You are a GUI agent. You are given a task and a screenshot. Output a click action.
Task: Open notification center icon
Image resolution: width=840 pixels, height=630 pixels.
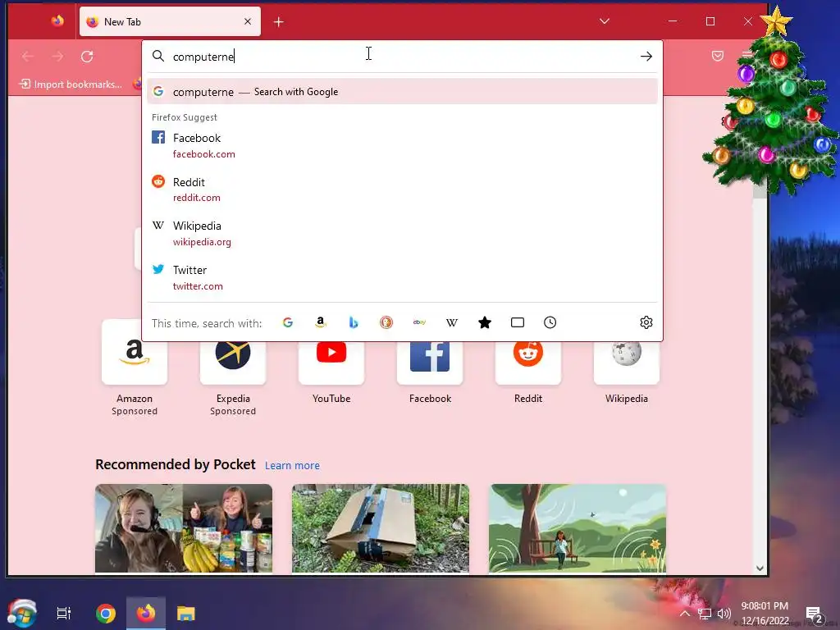coord(814,614)
